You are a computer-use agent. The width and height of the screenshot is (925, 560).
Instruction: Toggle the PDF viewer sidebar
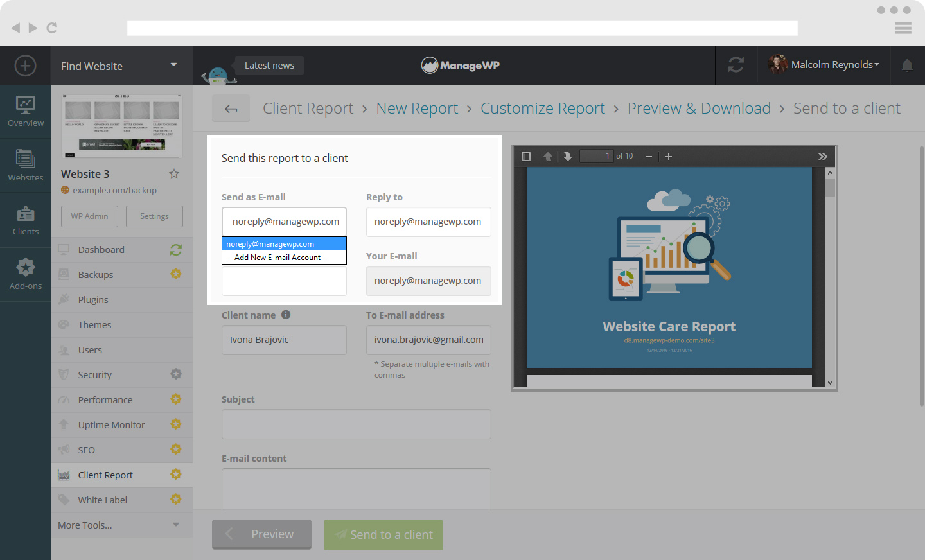point(526,156)
